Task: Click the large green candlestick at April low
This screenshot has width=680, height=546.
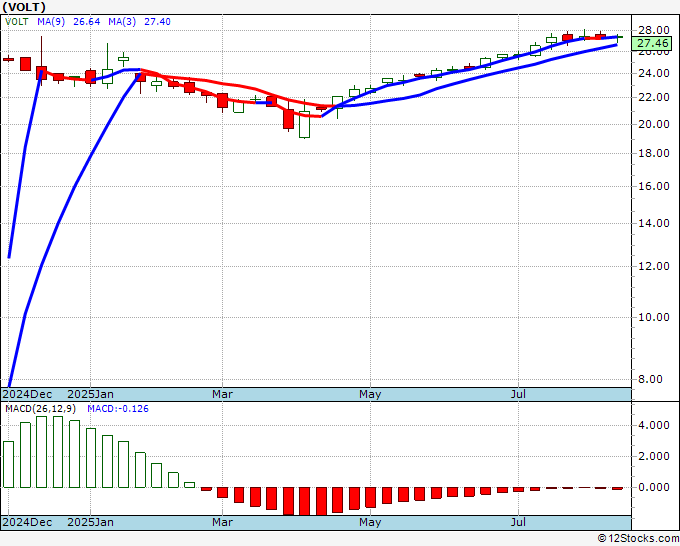Action: 304,125
